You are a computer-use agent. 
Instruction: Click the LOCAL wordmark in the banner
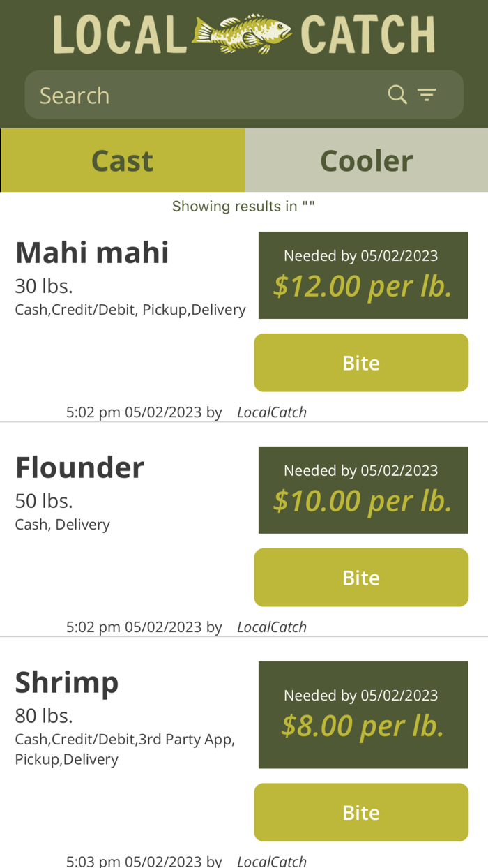tap(119, 33)
